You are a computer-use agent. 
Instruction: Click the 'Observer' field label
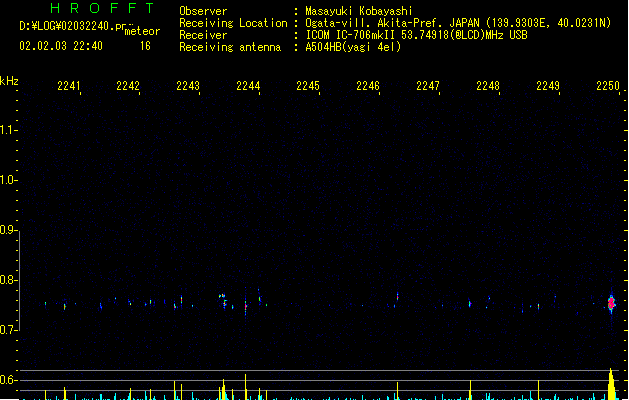point(203,11)
